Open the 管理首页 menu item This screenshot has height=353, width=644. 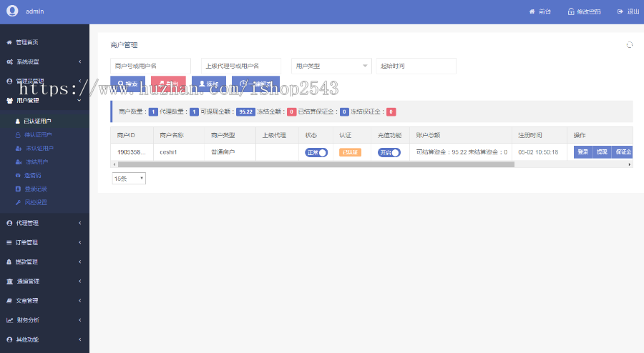coord(44,42)
